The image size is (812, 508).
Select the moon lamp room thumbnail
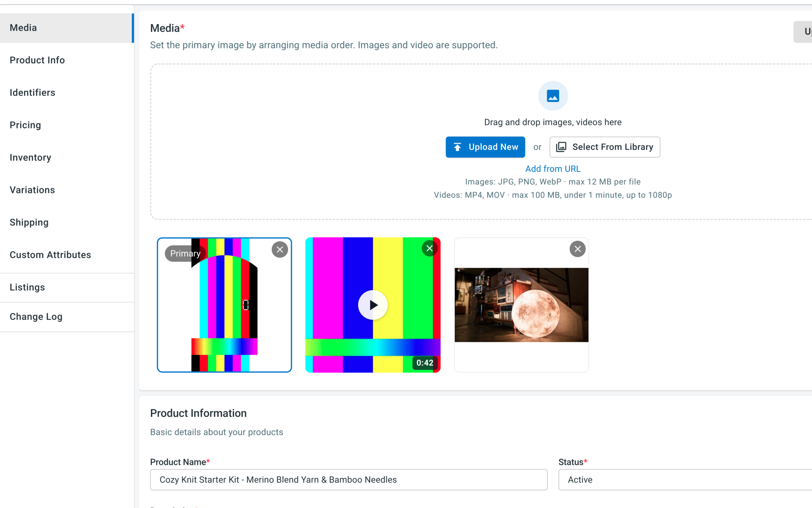pyautogui.click(x=521, y=305)
